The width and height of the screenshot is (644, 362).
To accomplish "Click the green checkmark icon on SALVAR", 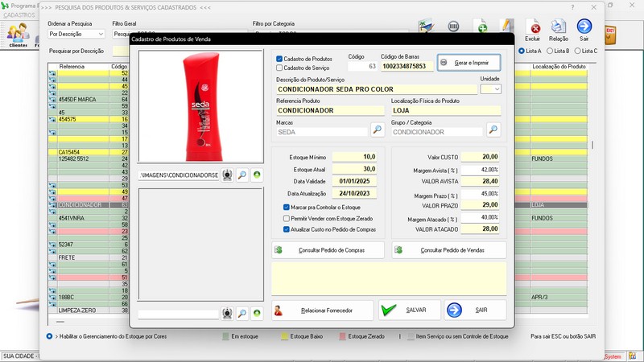I will click(x=389, y=310).
